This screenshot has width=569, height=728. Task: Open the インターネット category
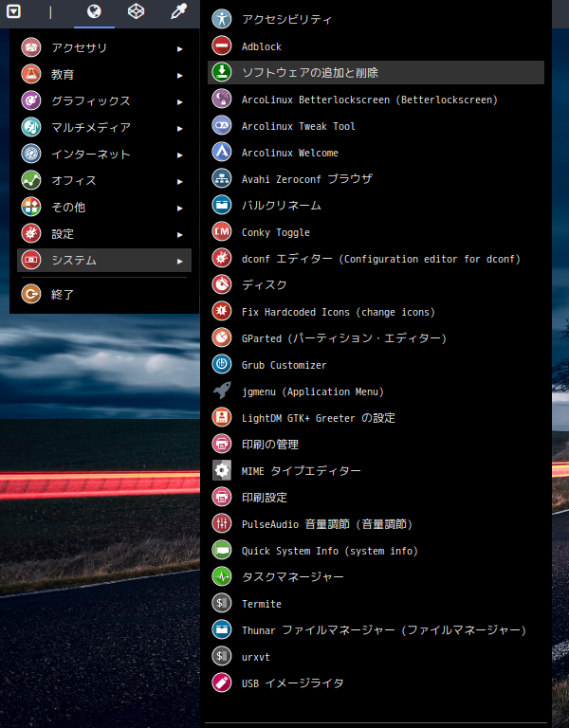pos(104,155)
